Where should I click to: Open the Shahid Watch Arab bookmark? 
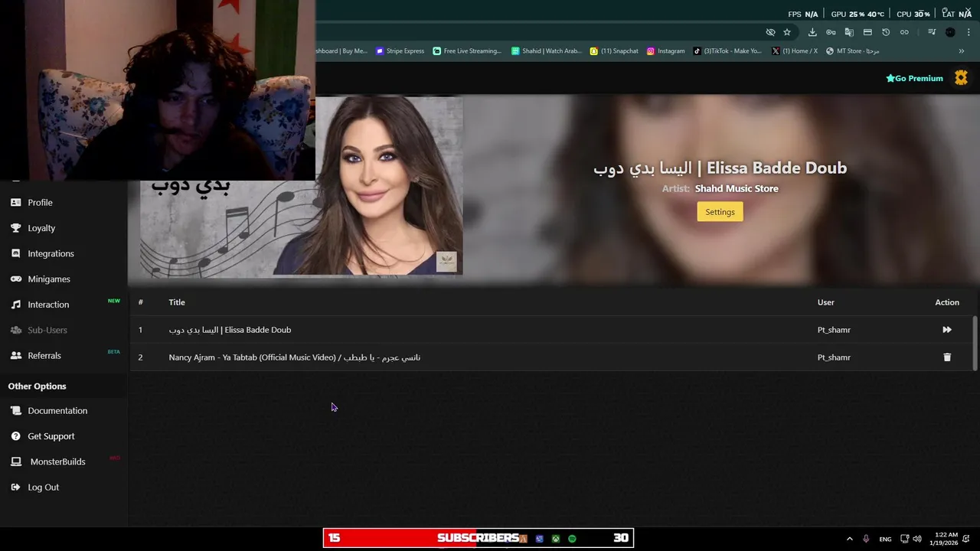(x=547, y=51)
